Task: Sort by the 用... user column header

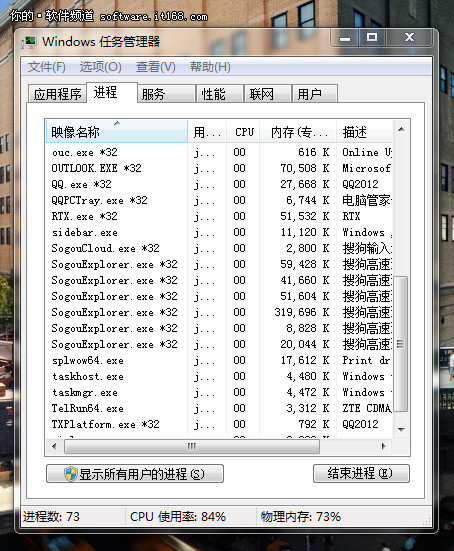Action: click(x=207, y=131)
